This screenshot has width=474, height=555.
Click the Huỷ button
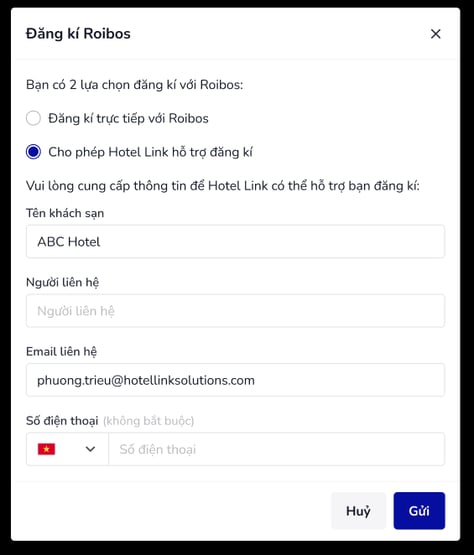[x=358, y=511]
